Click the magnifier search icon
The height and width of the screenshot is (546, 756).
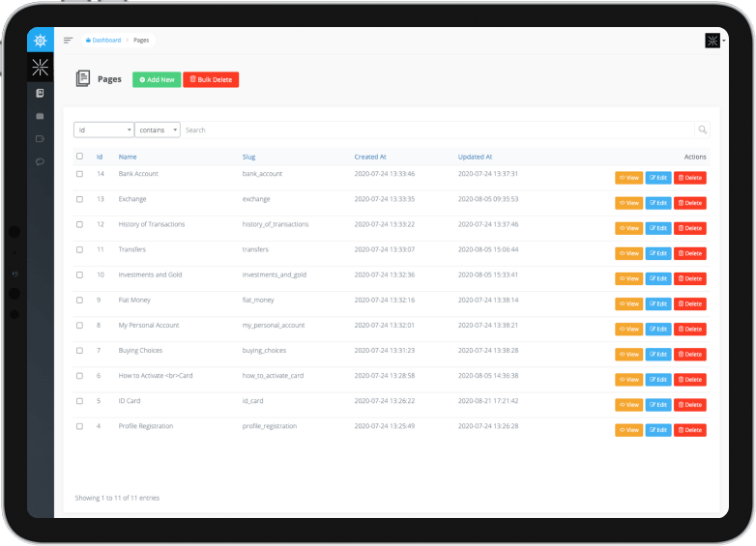click(x=702, y=129)
